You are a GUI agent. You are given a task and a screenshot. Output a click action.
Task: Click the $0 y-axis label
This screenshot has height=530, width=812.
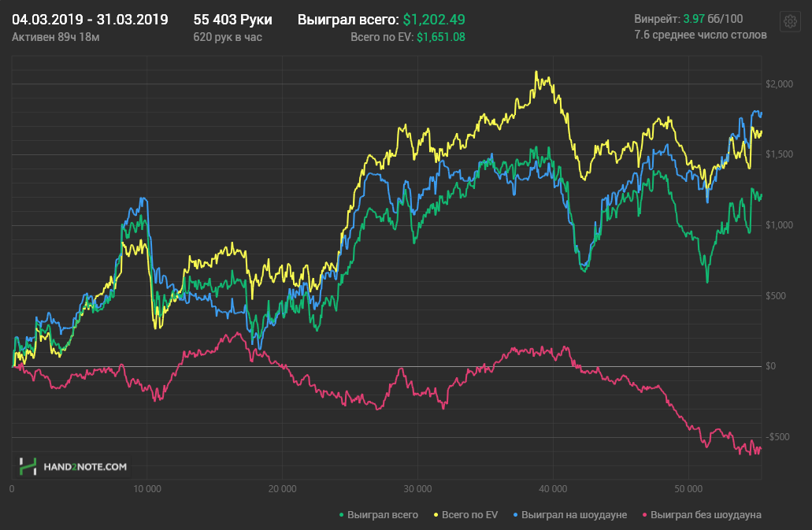pos(771,366)
